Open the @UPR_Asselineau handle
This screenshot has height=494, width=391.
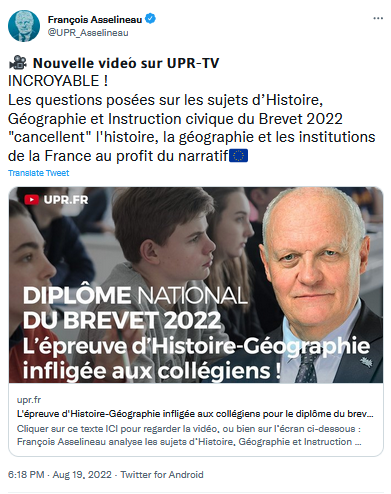pos(88,33)
